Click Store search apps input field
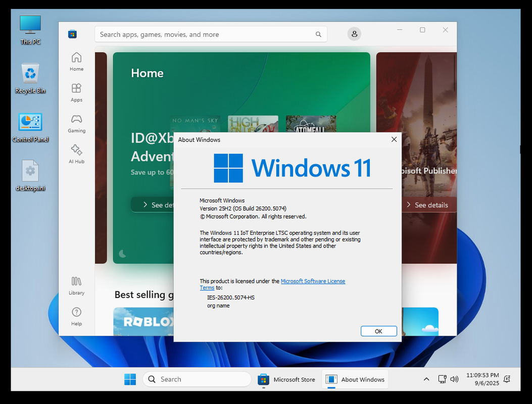 [211, 34]
